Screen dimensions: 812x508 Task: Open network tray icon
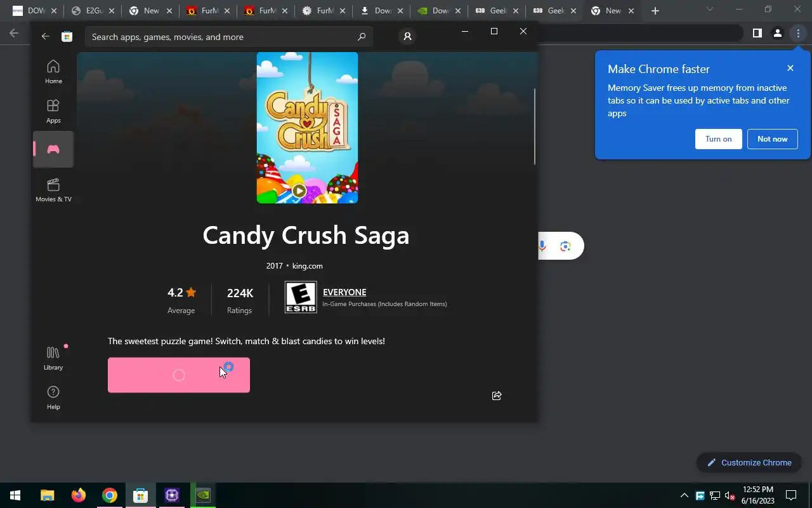click(x=715, y=495)
